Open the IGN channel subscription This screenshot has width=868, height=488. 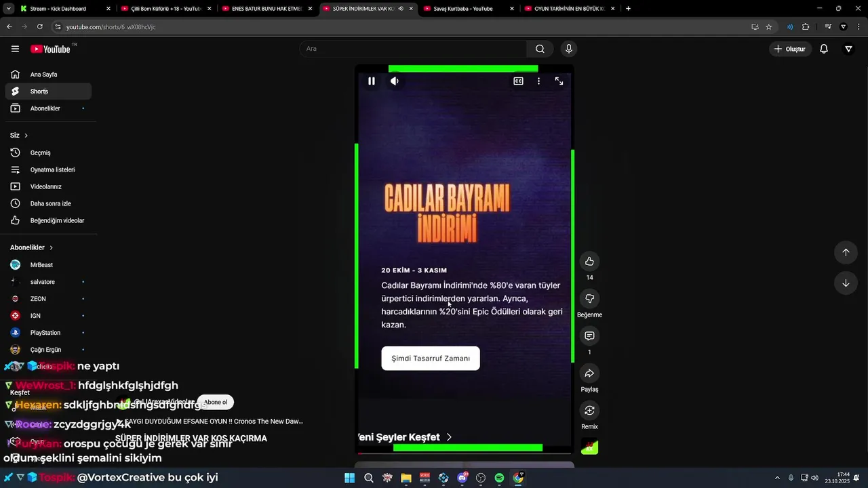pyautogui.click(x=48, y=316)
